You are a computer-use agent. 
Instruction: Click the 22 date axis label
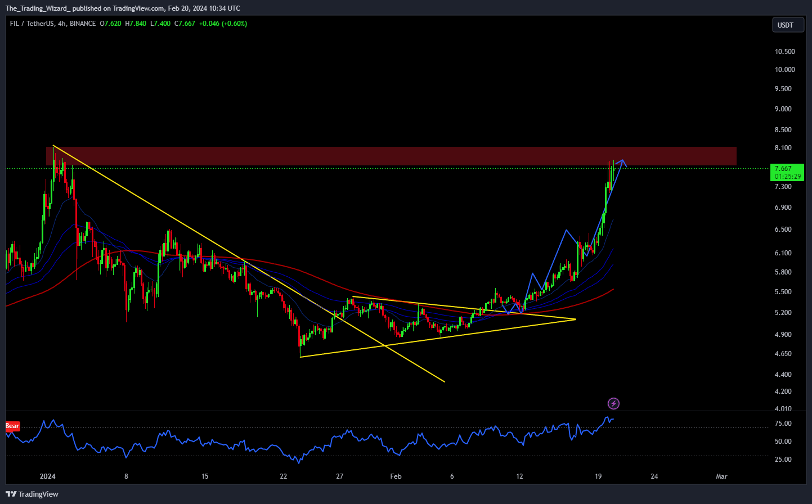(x=284, y=476)
